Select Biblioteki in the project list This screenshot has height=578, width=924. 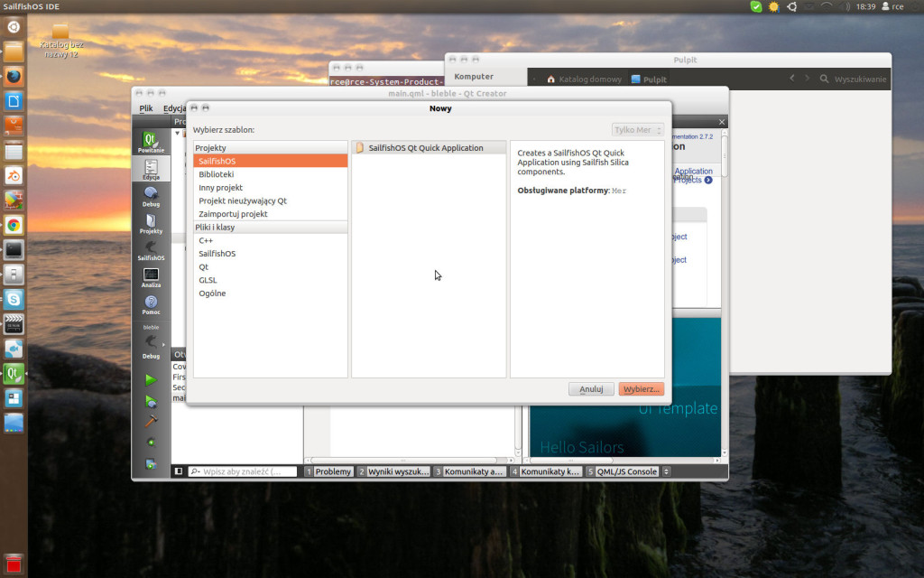point(217,174)
